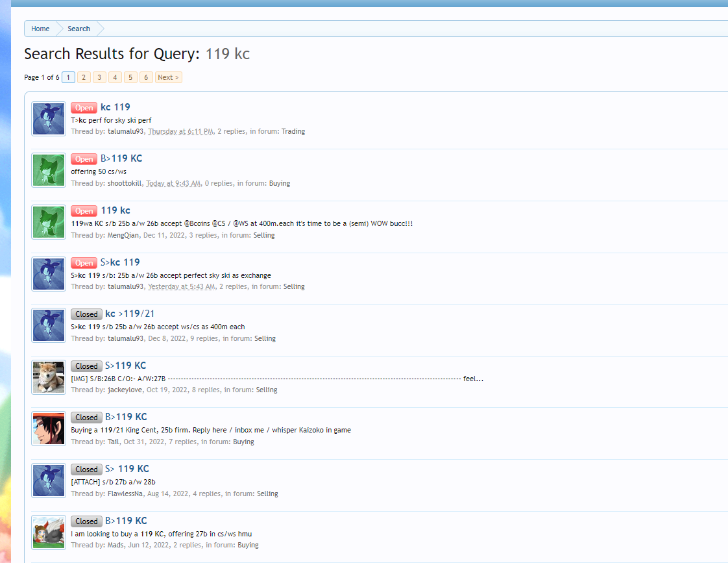728x563 pixels.
Task: Click 'Search Results for Query' heading
Action: pos(112,54)
